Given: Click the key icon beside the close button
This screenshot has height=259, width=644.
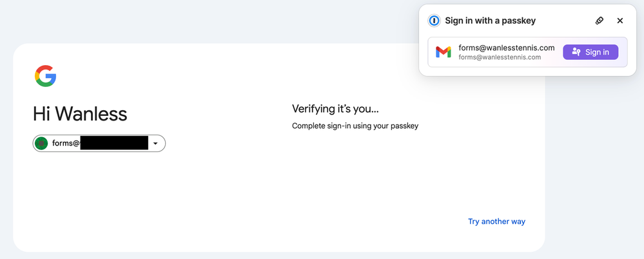Looking at the screenshot, I should point(599,21).
